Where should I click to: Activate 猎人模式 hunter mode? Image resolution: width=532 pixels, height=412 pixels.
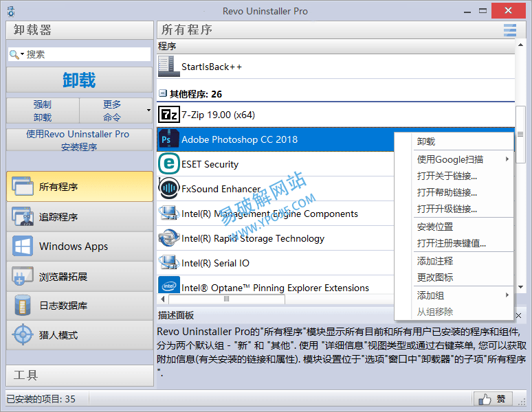pyautogui.click(x=80, y=335)
